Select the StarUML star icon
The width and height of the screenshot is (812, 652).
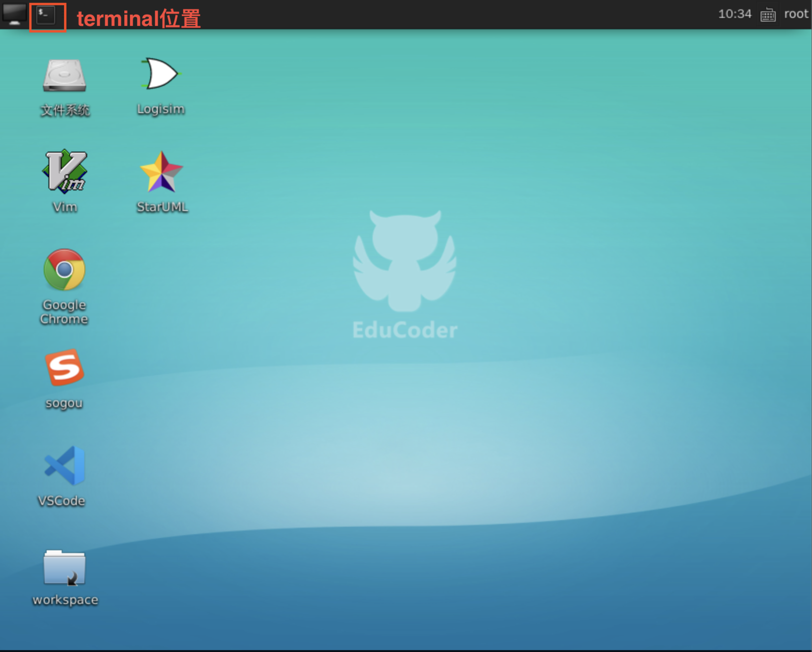[161, 172]
